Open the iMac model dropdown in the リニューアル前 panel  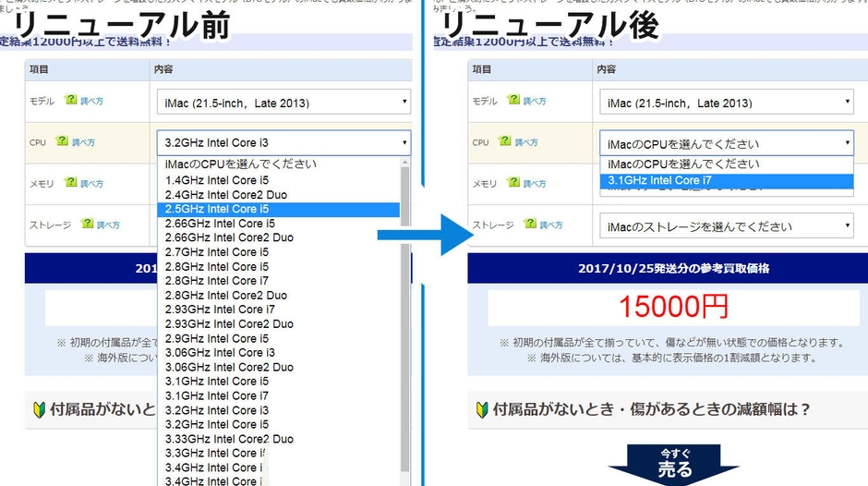[284, 103]
